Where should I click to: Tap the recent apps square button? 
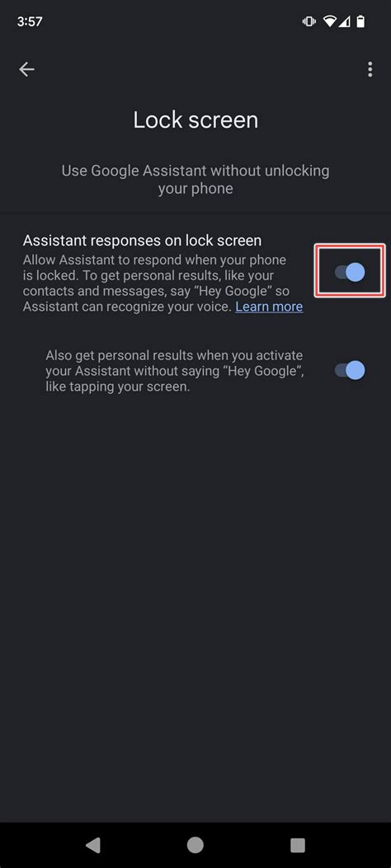click(298, 845)
